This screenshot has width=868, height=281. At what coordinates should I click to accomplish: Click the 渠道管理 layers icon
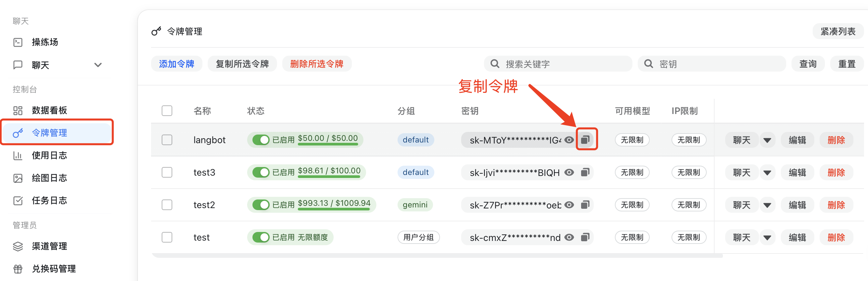(18, 246)
